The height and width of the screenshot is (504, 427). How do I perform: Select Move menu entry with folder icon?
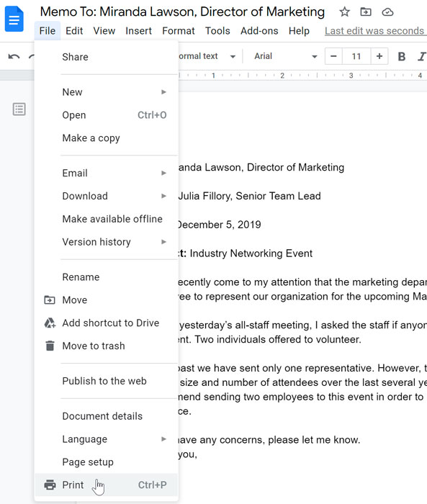click(x=106, y=300)
